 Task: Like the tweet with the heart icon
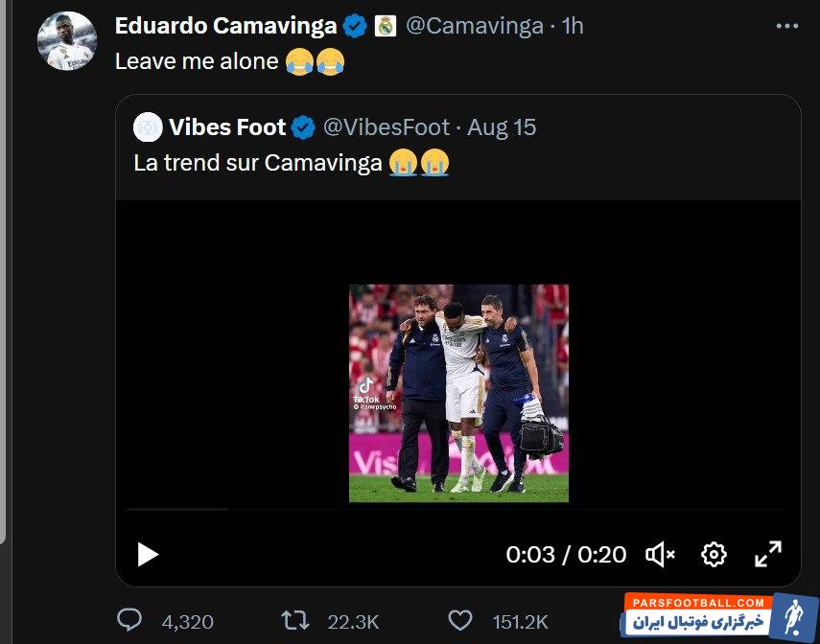tap(461, 621)
